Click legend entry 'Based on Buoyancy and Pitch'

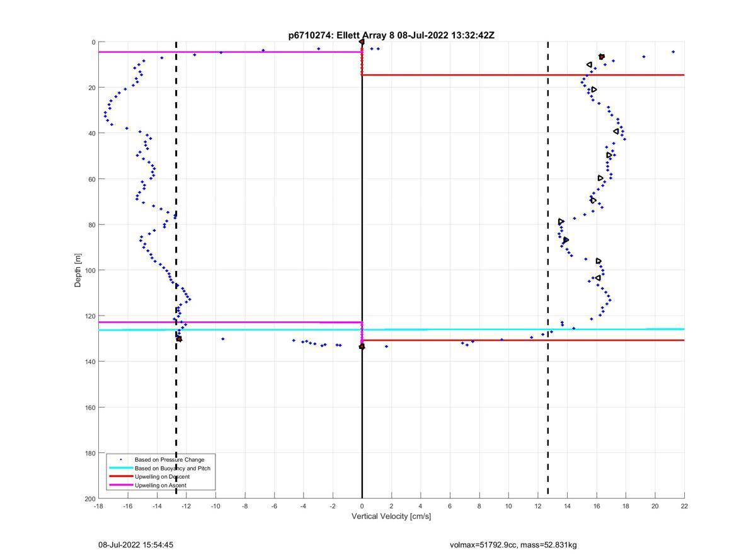173,468
